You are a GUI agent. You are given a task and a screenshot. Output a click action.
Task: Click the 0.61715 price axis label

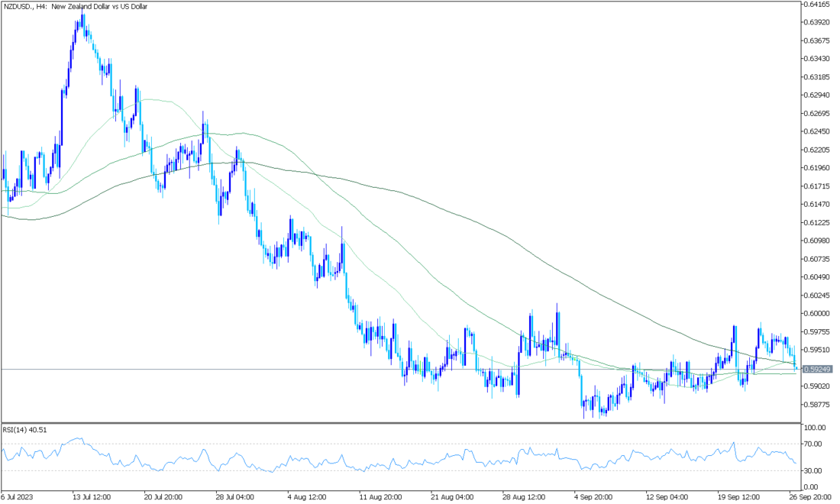point(818,186)
